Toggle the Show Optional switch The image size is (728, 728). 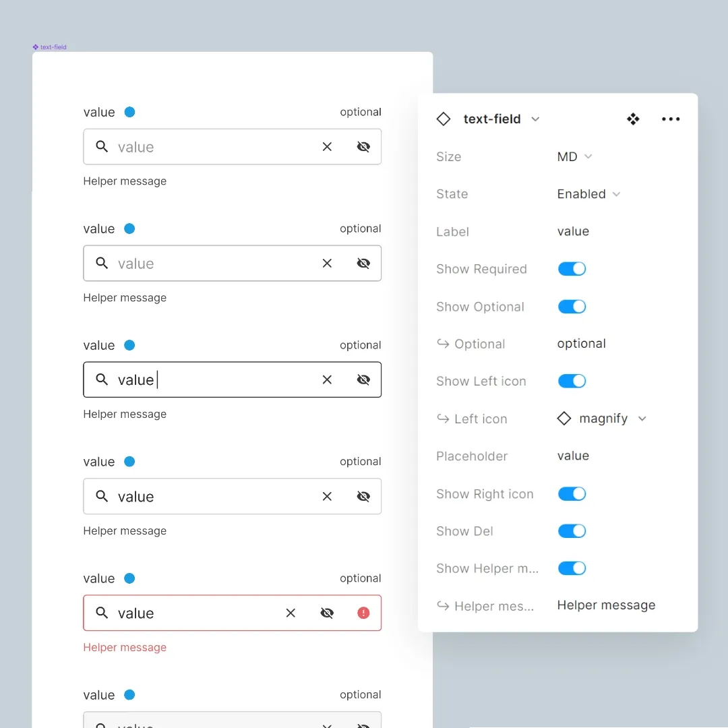[572, 307]
